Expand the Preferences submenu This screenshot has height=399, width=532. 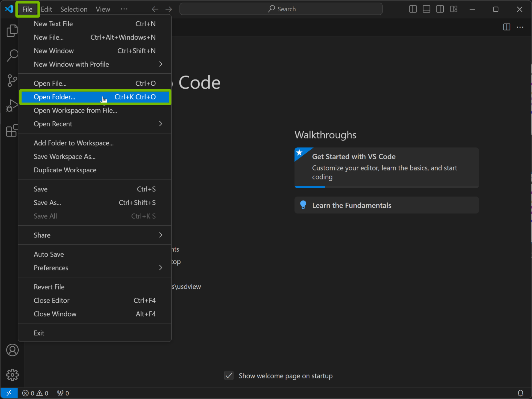tap(95, 268)
